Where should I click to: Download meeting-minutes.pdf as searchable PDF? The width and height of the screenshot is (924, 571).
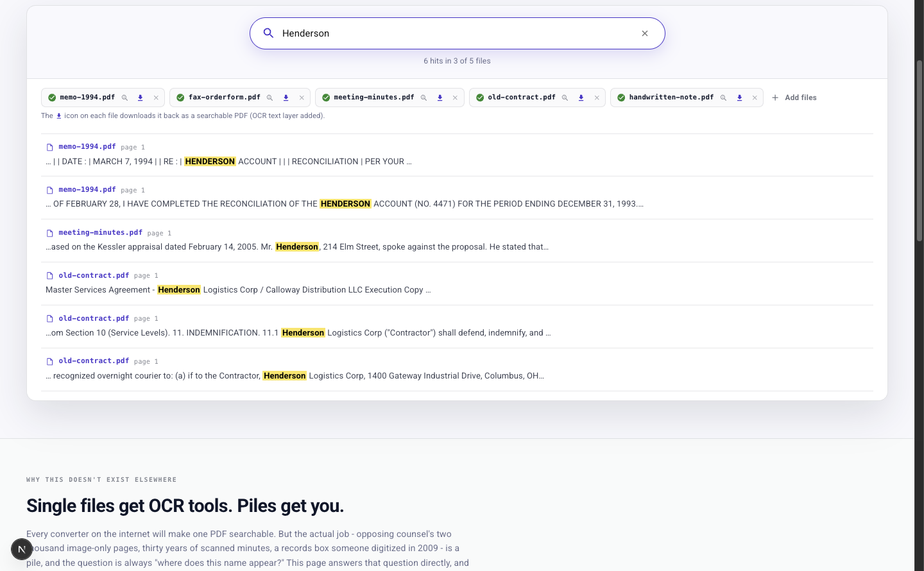tap(440, 98)
